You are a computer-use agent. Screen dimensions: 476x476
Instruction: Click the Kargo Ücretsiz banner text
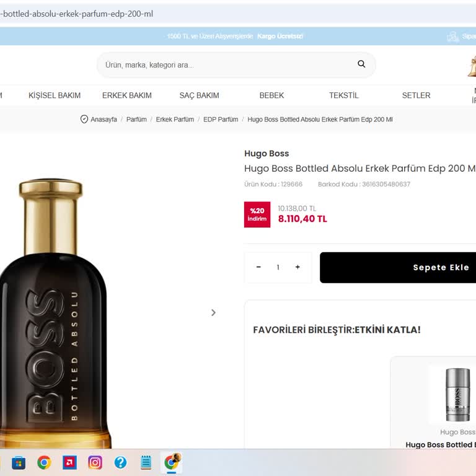[x=280, y=36]
